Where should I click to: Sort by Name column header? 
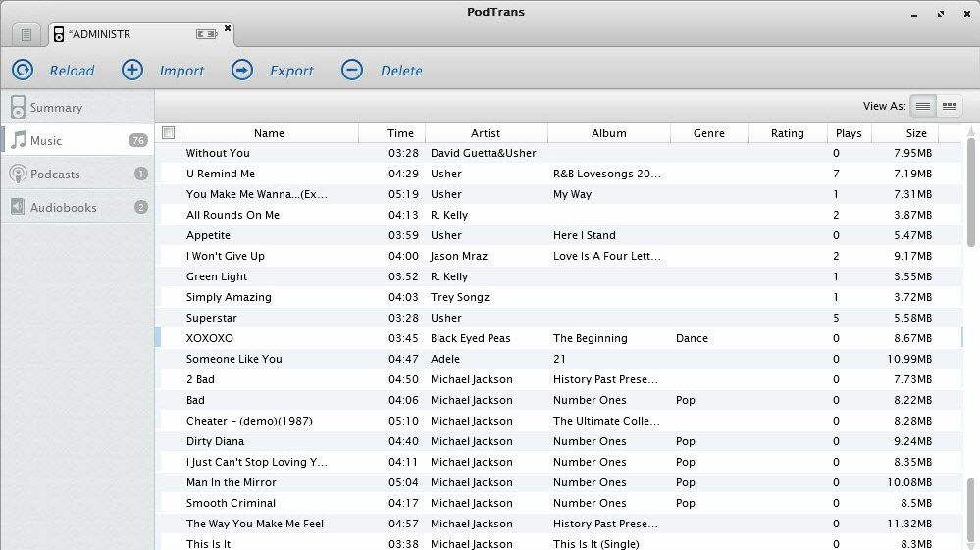point(270,133)
